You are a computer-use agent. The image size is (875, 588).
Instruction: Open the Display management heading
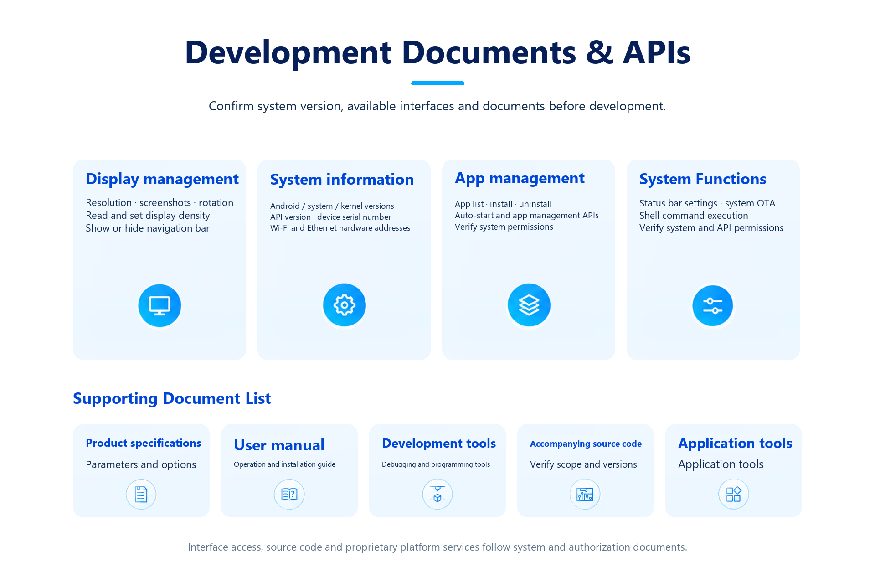[x=162, y=179]
